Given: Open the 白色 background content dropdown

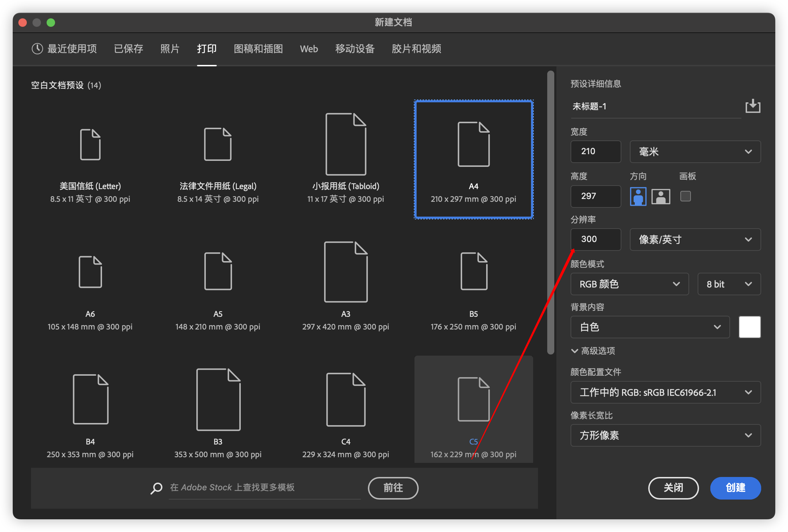Looking at the screenshot, I should coord(650,327).
